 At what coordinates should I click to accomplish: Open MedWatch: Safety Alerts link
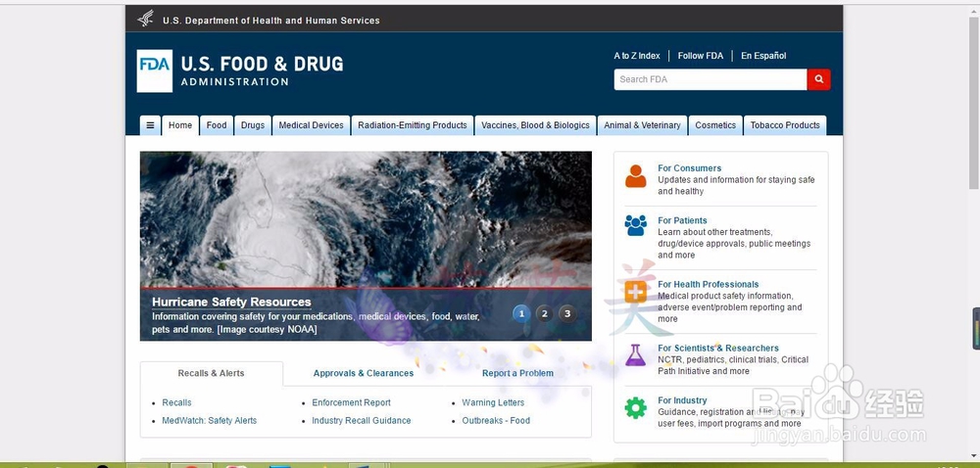[x=210, y=421]
